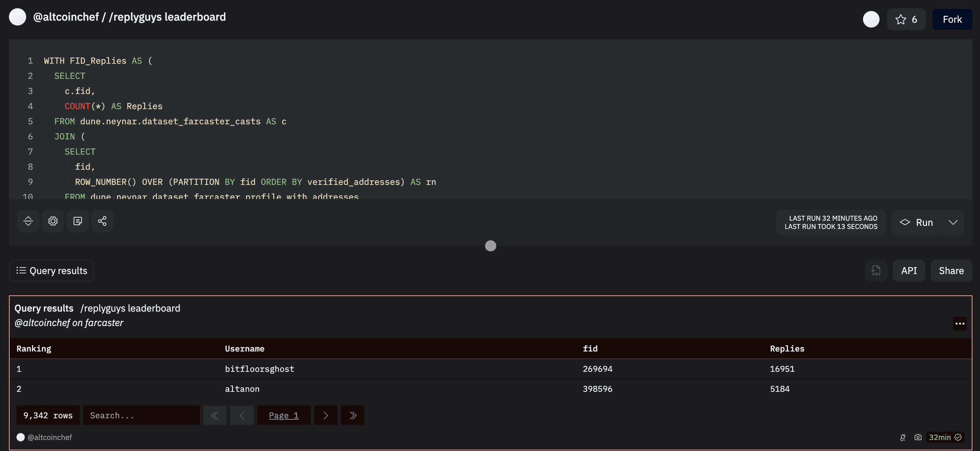The image size is (980, 451).
Task: Click replies value 16951
Action: click(782, 369)
